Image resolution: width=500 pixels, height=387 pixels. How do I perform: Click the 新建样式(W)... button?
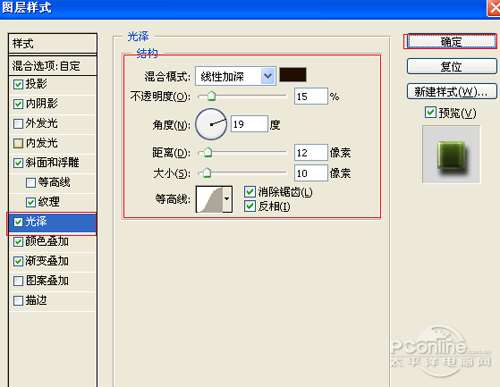click(x=452, y=91)
